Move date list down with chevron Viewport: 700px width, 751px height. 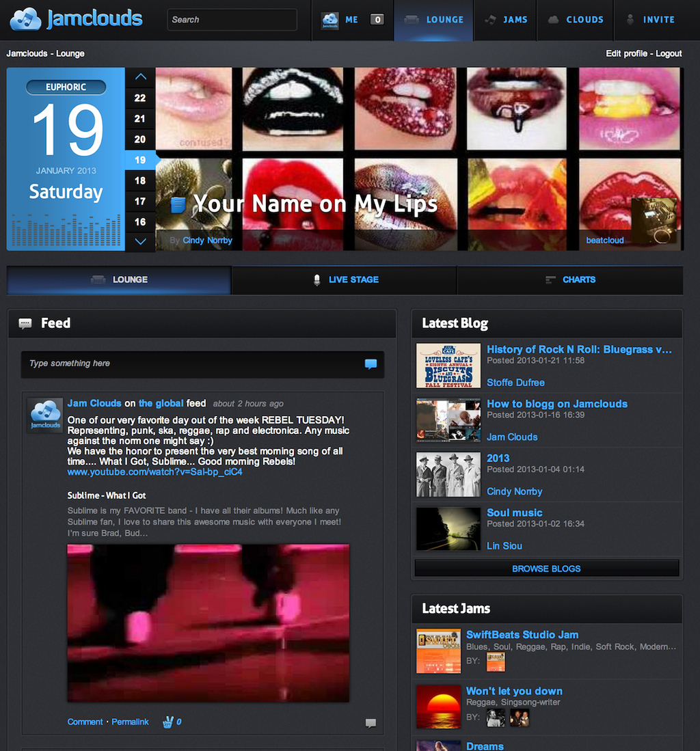coord(140,241)
